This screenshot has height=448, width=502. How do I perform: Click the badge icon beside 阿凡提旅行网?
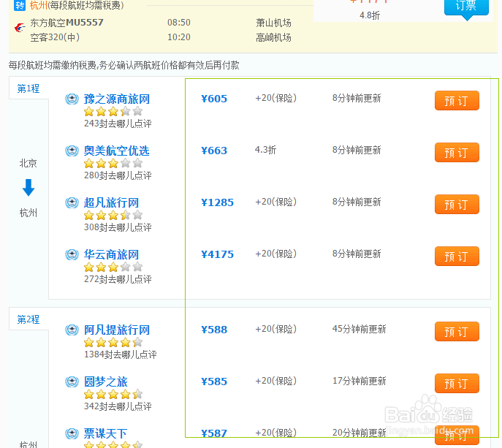coord(72,330)
